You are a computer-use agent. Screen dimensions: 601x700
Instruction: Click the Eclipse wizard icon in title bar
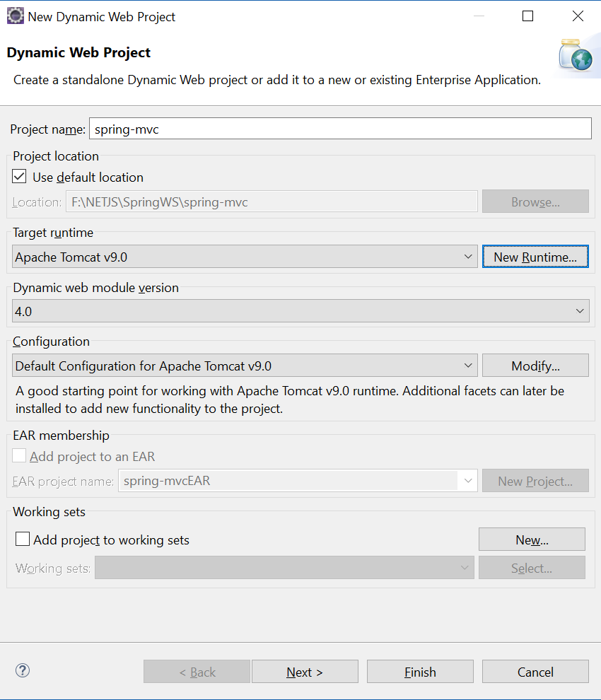click(x=15, y=15)
